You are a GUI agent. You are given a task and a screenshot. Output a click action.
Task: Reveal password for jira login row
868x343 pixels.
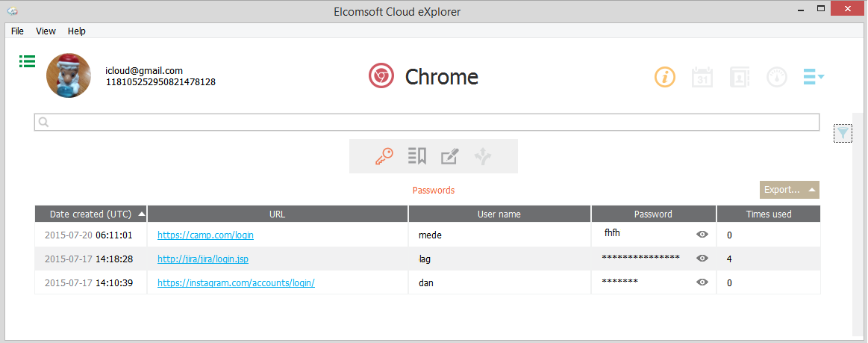tap(702, 259)
